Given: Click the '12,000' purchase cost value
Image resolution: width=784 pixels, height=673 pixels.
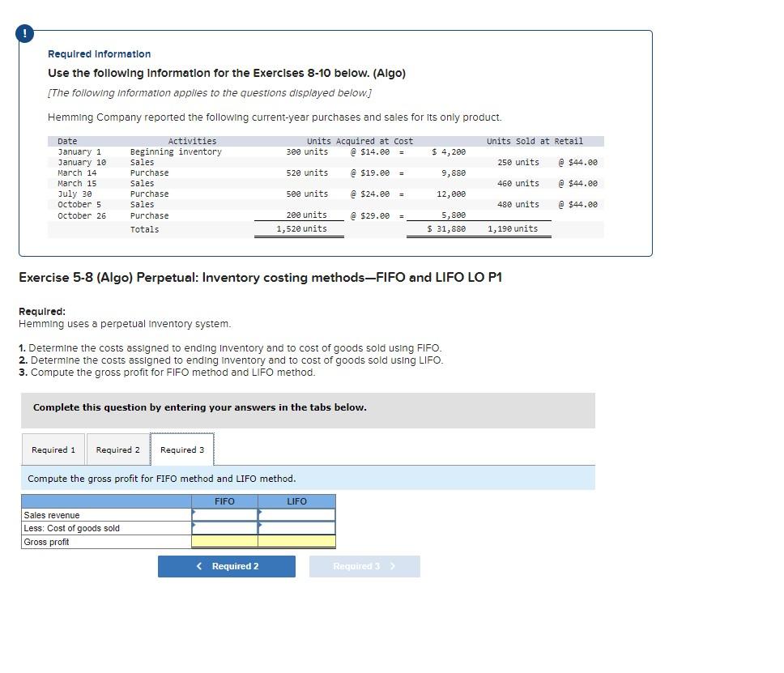Looking at the screenshot, I should pyautogui.click(x=451, y=194).
